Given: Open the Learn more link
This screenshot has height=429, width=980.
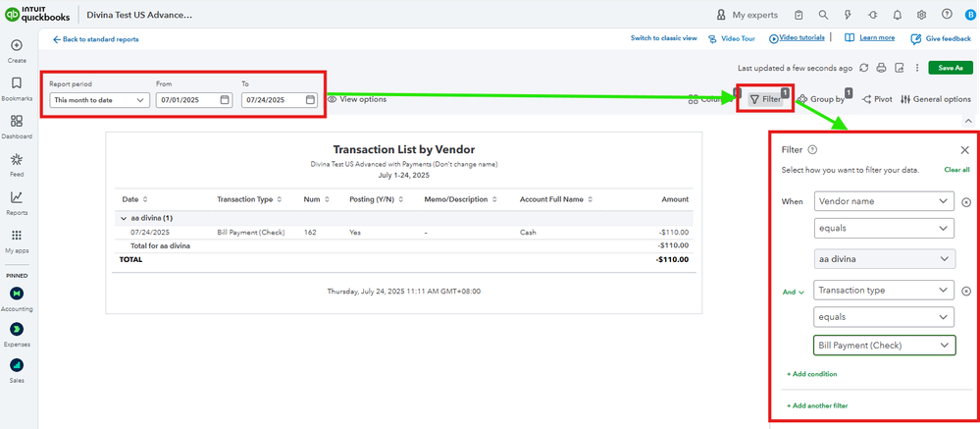Looking at the screenshot, I should pyautogui.click(x=869, y=38).
